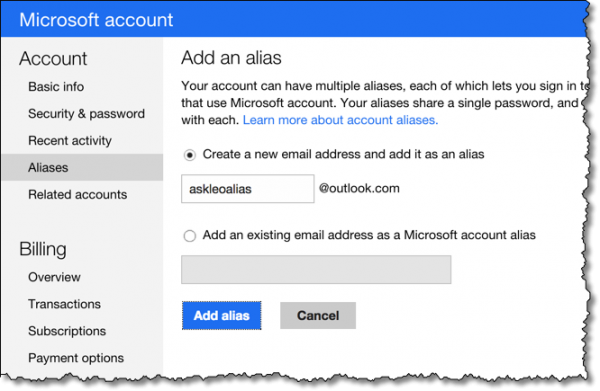
Task: Click the Microsoft account header title
Action: tap(96, 20)
